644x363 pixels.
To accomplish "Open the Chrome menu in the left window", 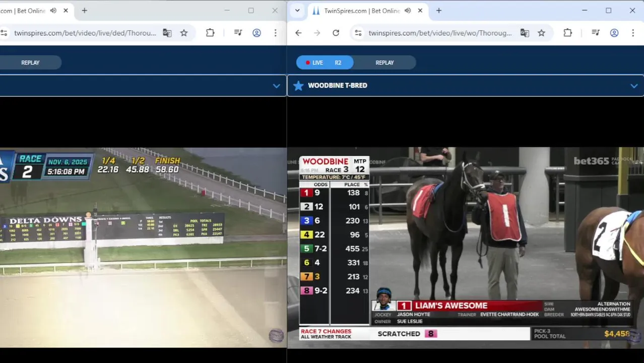I will pos(275,33).
